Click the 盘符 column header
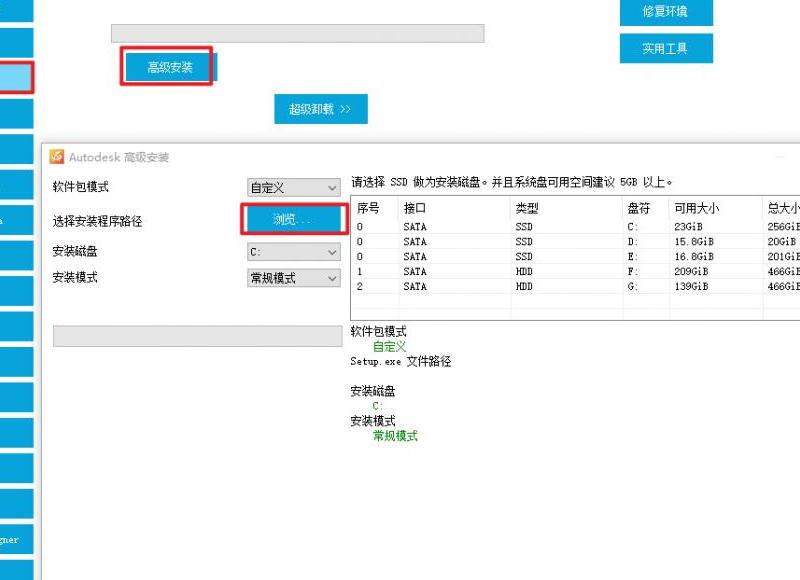Screen dimensions: 800x580 click(x=639, y=209)
